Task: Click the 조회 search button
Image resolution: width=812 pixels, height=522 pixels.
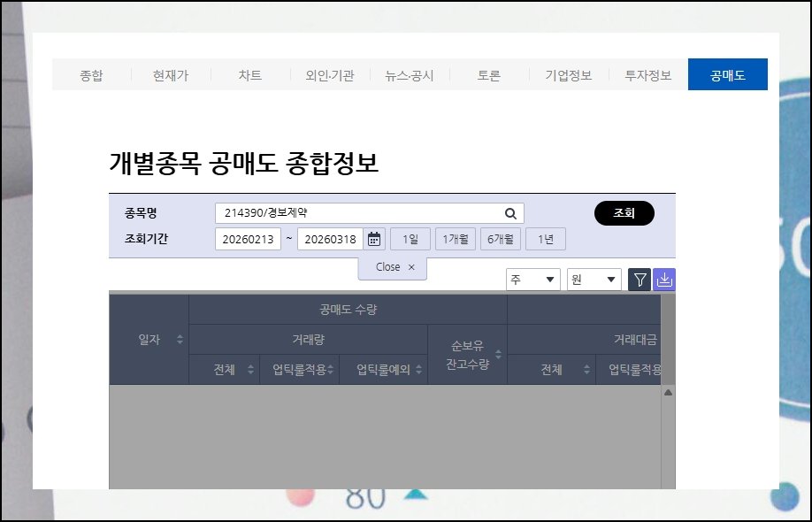Action: click(624, 213)
